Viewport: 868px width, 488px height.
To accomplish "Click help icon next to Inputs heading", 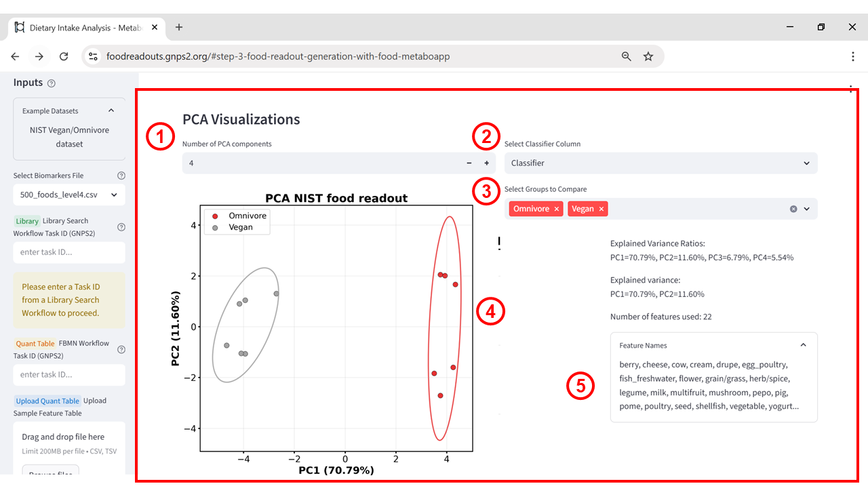I will pos(52,83).
